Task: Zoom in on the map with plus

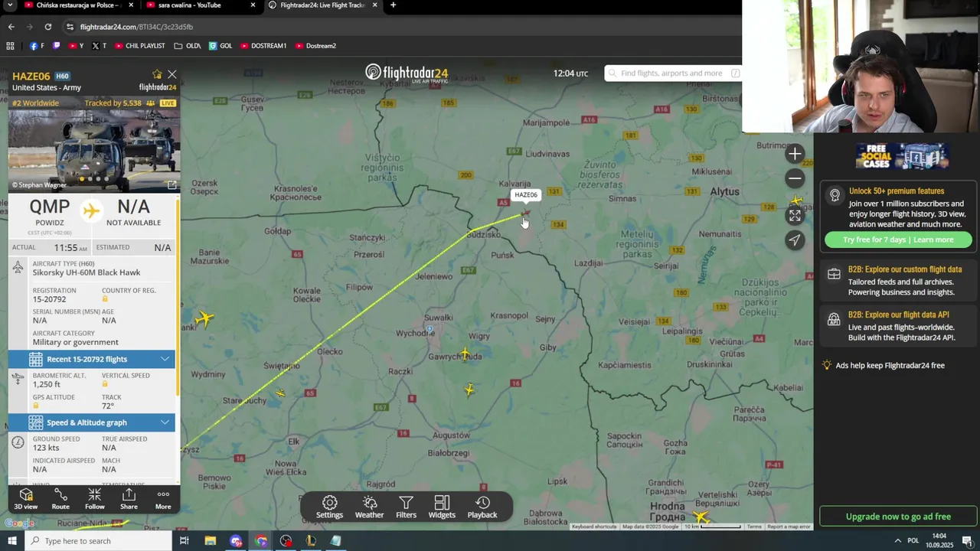Action: click(x=795, y=154)
